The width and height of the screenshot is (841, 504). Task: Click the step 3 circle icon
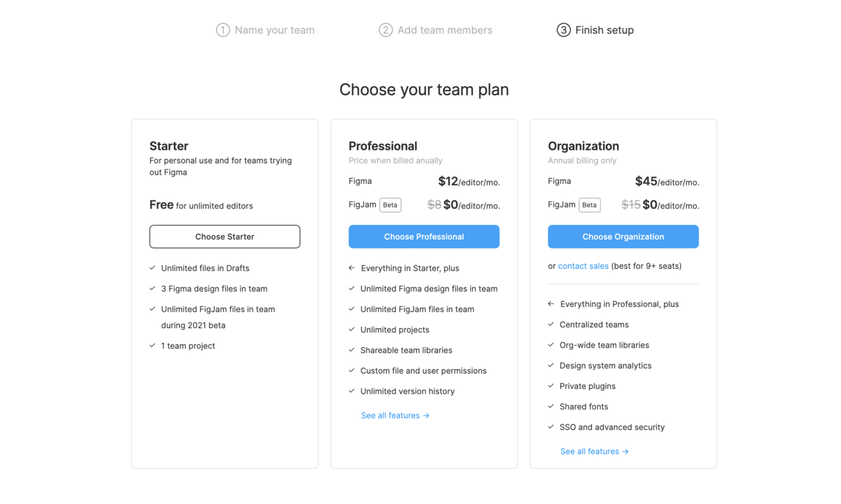pyautogui.click(x=563, y=30)
